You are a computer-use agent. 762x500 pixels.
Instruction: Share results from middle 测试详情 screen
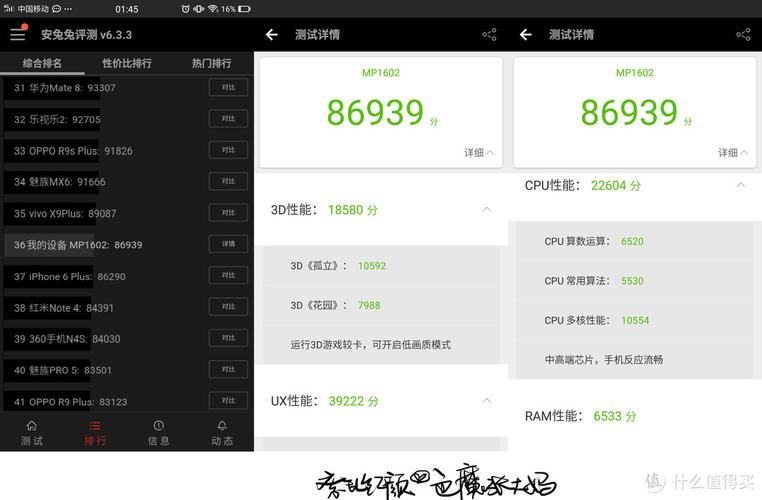(x=489, y=34)
